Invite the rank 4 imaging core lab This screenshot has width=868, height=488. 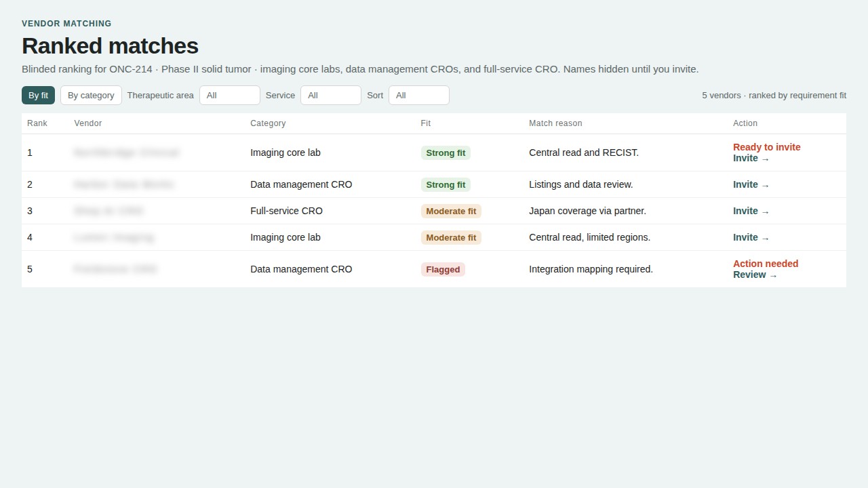pos(751,237)
